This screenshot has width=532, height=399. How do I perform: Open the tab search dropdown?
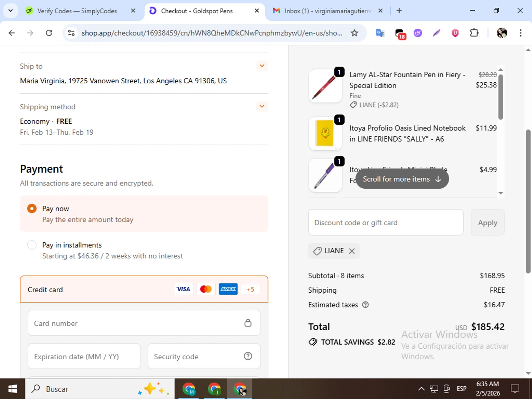tap(11, 11)
